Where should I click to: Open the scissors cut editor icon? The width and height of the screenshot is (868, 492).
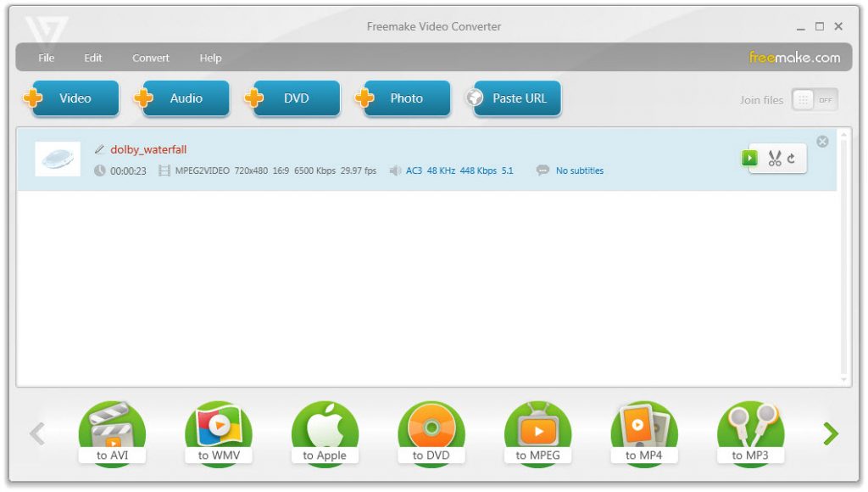[x=775, y=159]
